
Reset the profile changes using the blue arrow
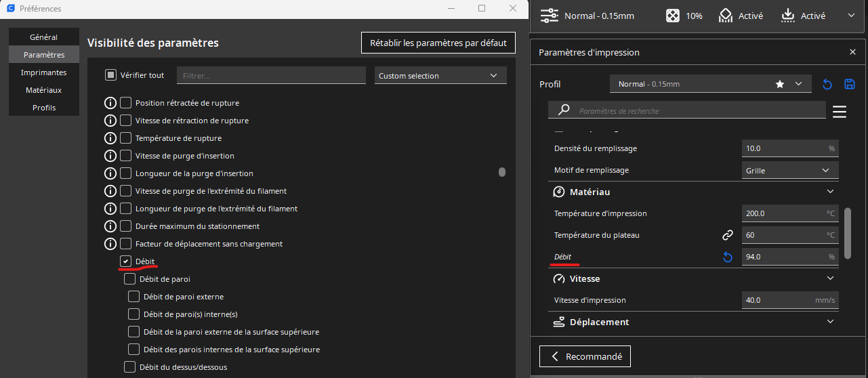(x=827, y=84)
